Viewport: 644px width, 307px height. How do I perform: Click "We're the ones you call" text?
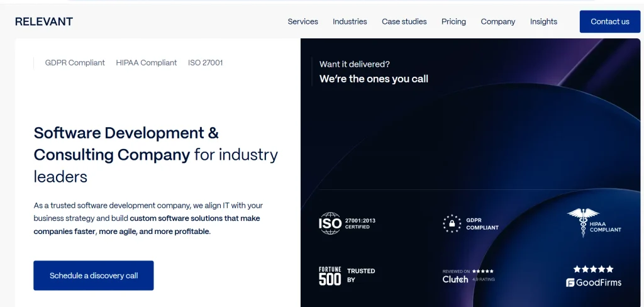(374, 79)
